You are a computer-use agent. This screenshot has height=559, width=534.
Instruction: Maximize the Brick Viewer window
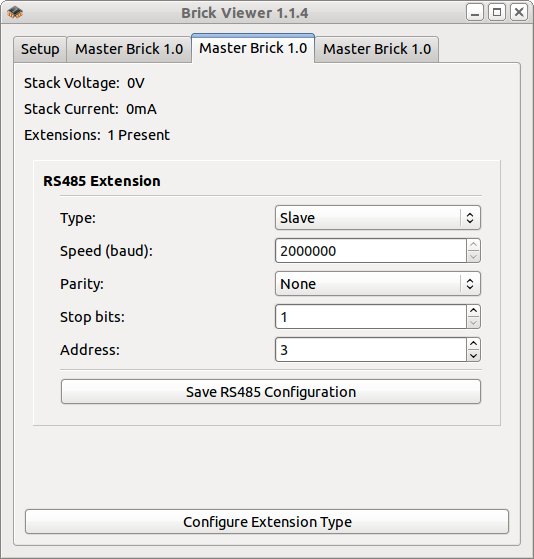click(x=497, y=12)
